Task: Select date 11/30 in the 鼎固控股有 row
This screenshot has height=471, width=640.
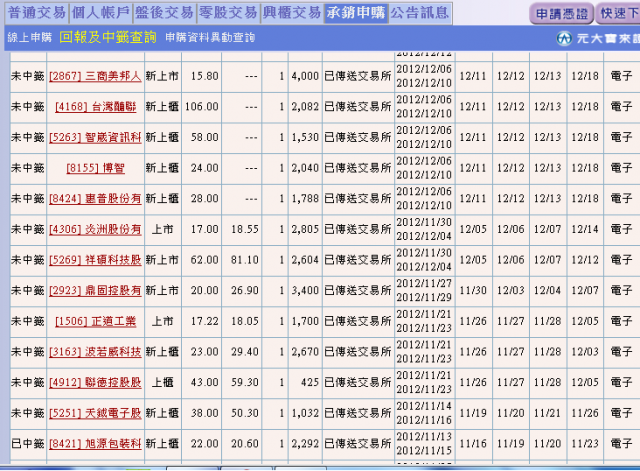Action: coord(473,291)
